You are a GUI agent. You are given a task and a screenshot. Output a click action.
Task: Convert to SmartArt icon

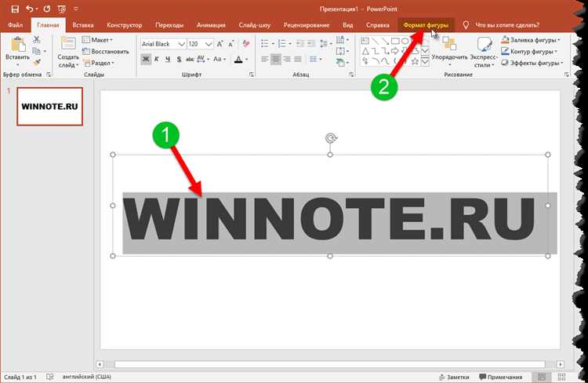[341, 63]
